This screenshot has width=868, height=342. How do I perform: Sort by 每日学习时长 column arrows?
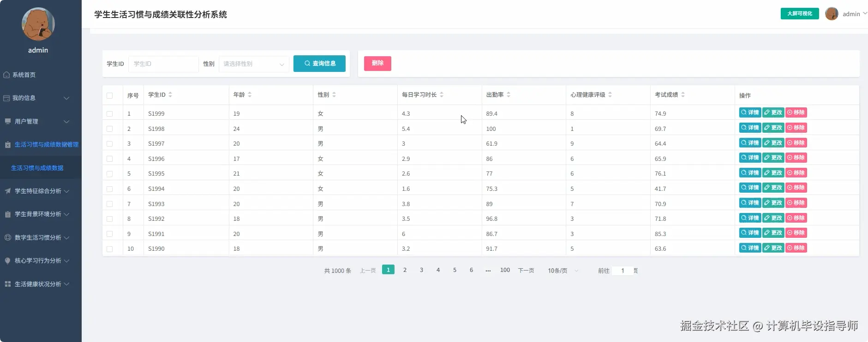(x=442, y=94)
